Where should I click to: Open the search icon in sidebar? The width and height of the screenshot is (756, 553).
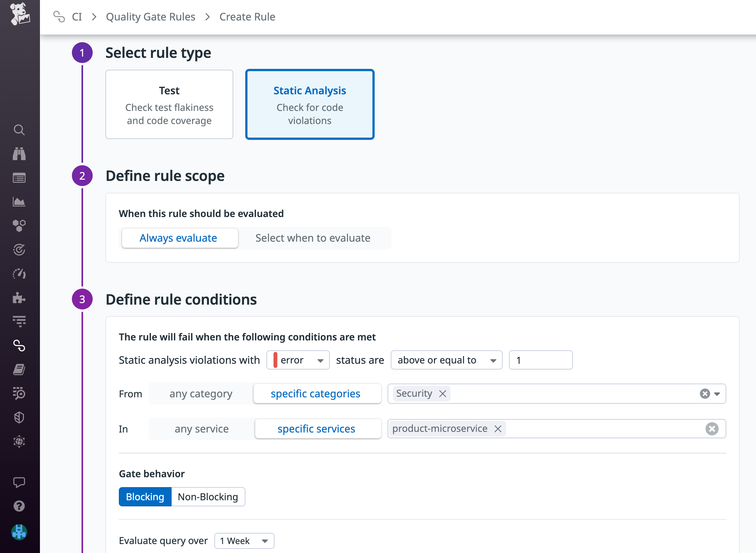pyautogui.click(x=19, y=130)
